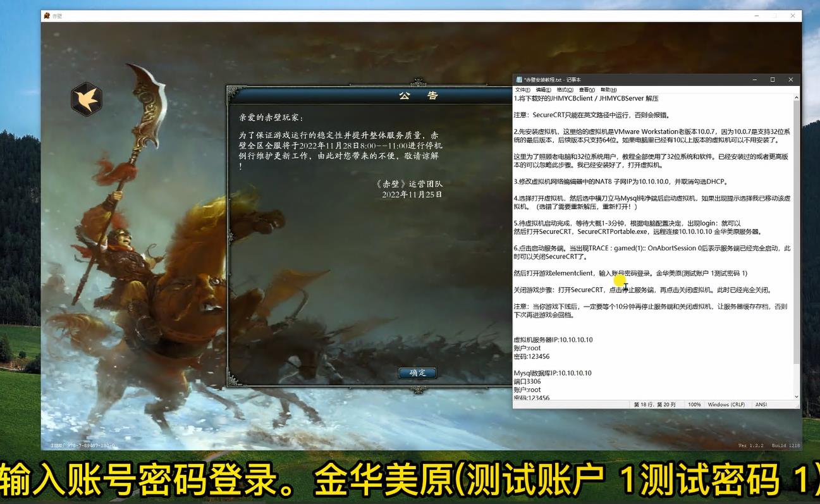Click the 赤壁 game window title bar icon
Image resolution: width=820 pixels, height=504 pixels.
(46, 16)
